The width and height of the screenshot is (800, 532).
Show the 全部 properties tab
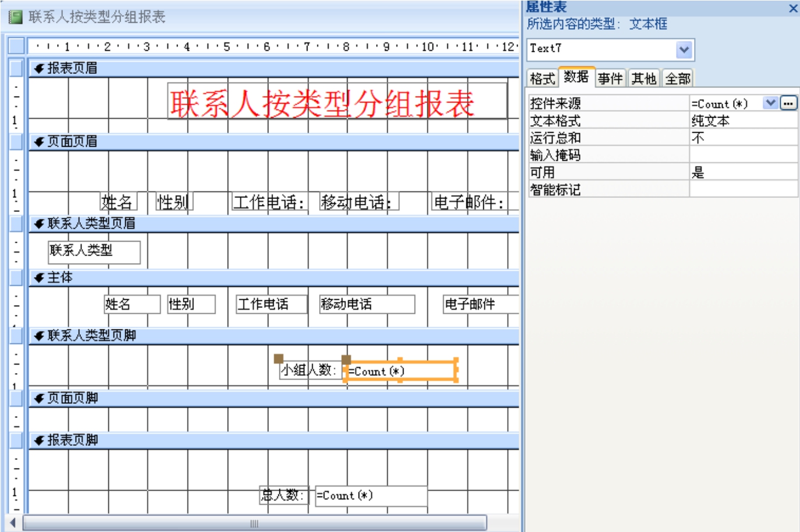(678, 79)
